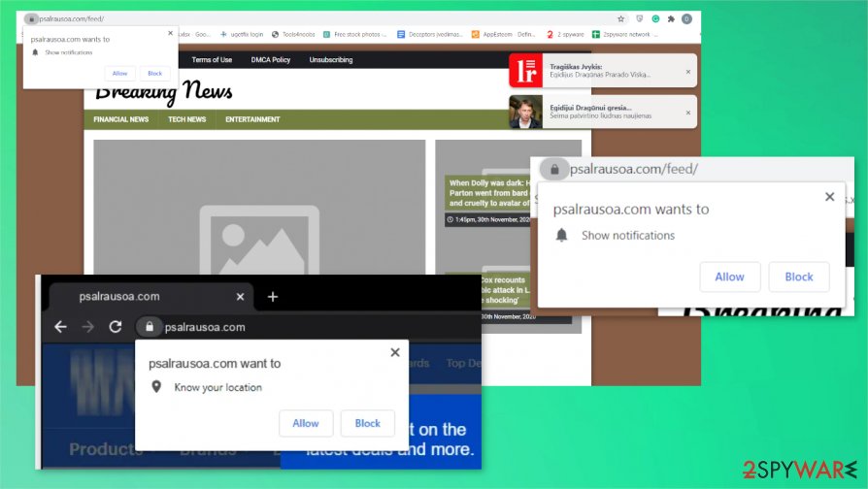Open the 2 spyware bookmark
868x489 pixels.
[565, 34]
